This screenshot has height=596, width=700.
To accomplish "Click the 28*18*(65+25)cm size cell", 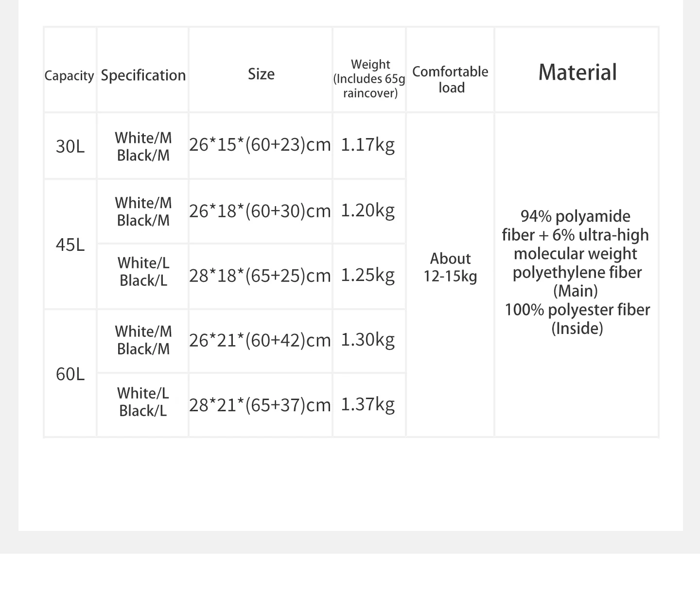I will click(260, 276).
